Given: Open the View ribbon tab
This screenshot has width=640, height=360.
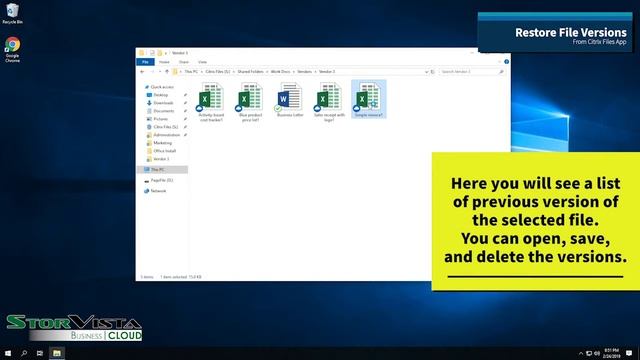Looking at the screenshot, I should point(202,62).
